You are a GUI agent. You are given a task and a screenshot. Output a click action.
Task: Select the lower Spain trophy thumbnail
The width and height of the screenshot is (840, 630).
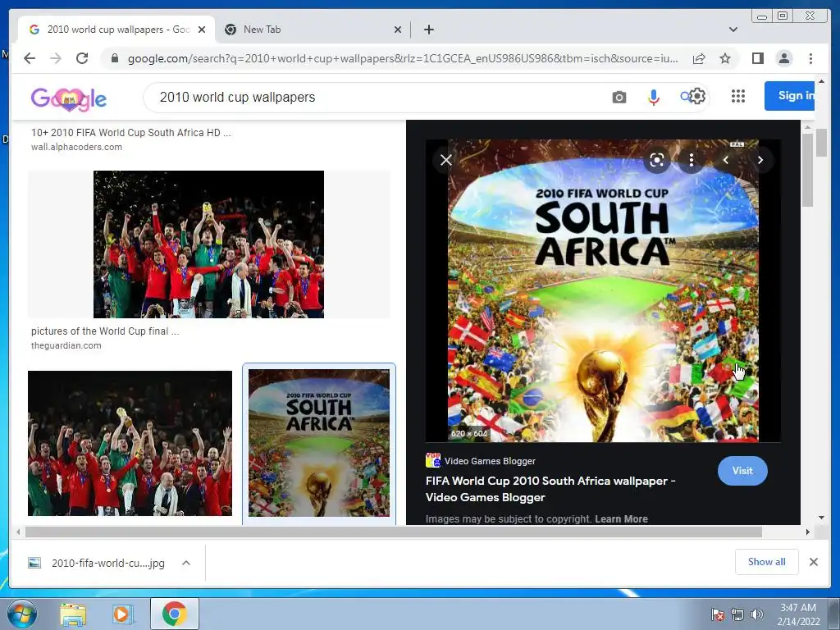point(130,443)
